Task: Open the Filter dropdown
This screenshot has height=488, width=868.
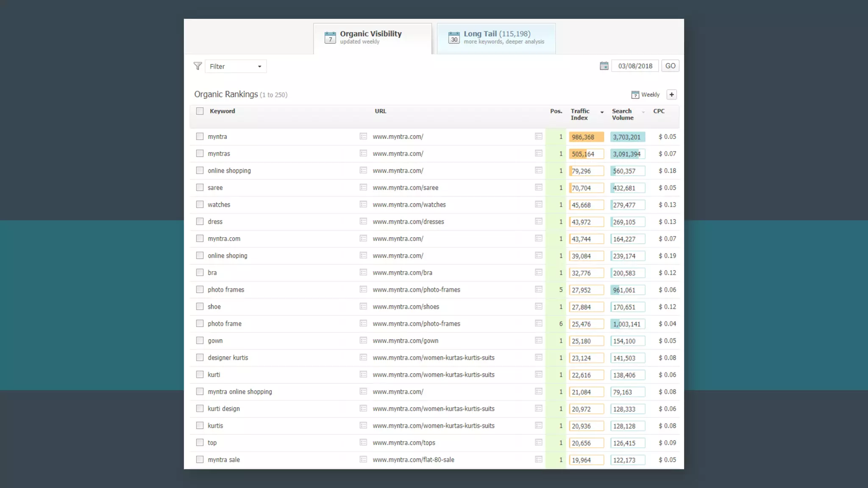Action: point(236,67)
